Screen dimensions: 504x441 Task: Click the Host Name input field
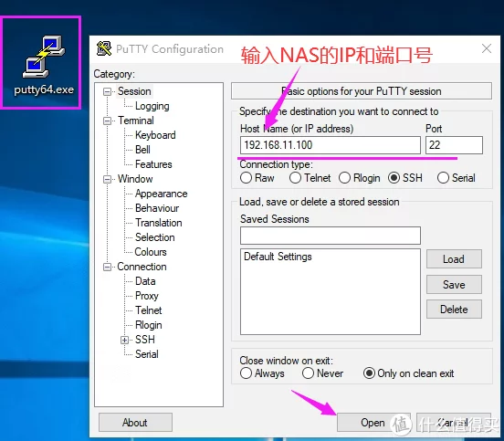331,145
